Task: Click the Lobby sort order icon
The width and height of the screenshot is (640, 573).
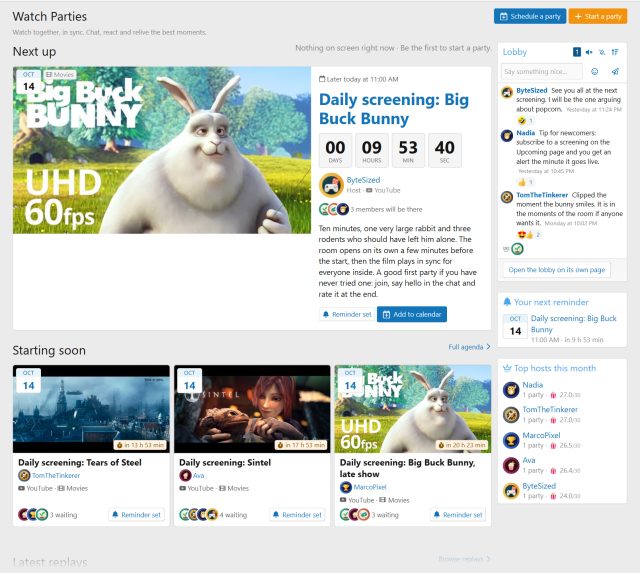Action: (x=615, y=52)
